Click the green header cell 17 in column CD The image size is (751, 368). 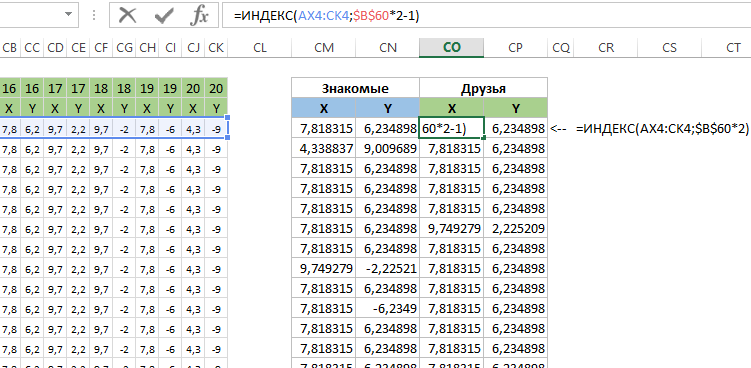click(x=56, y=89)
